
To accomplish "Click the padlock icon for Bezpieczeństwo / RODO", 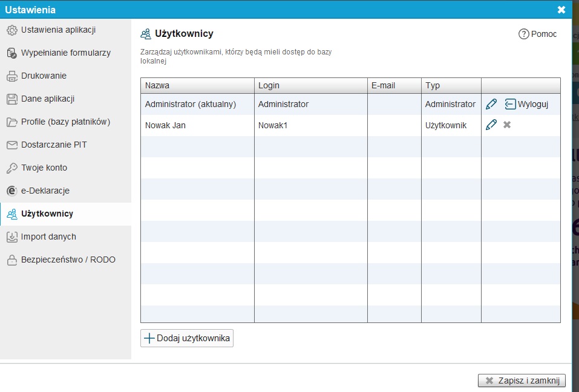I will pos(11,260).
